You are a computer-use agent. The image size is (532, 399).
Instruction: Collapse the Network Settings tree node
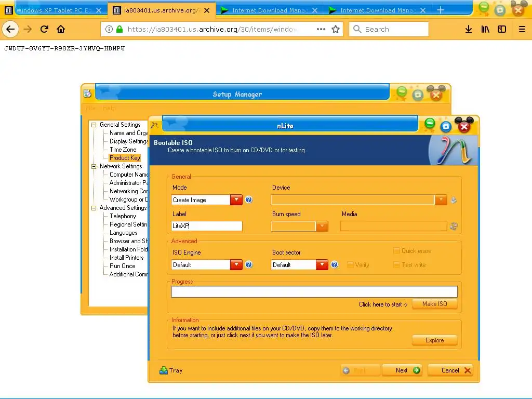[x=94, y=166]
